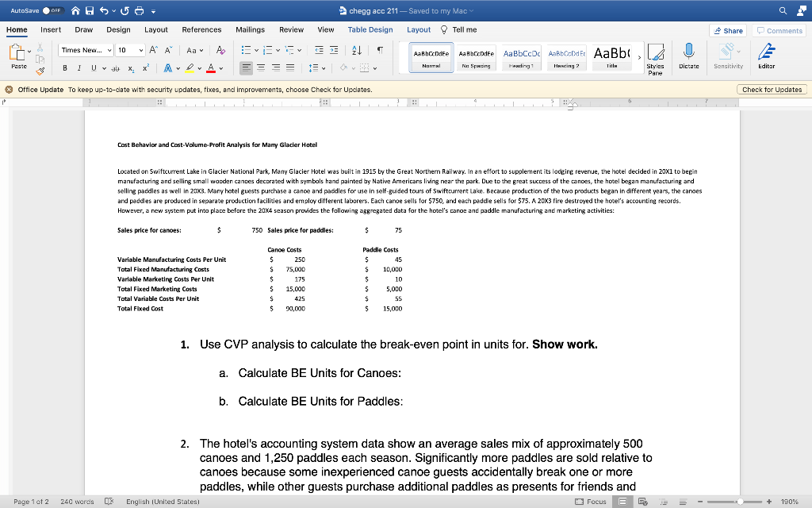Open the Change Case Aa dropdown
Image resolution: width=812 pixels, height=508 pixels.
(195, 50)
